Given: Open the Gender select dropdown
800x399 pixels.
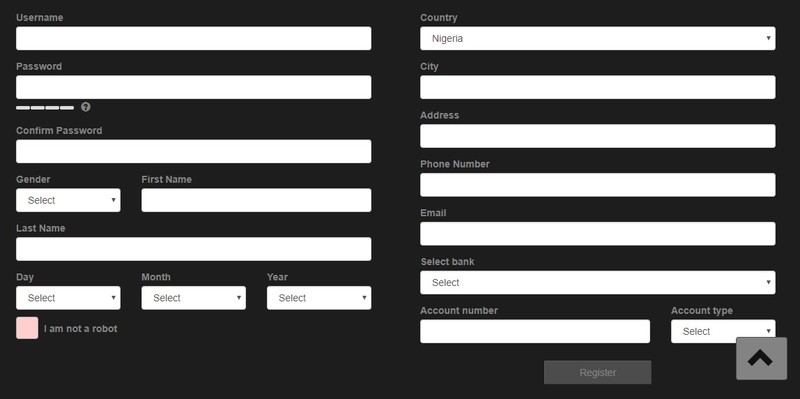Looking at the screenshot, I should coord(68,200).
